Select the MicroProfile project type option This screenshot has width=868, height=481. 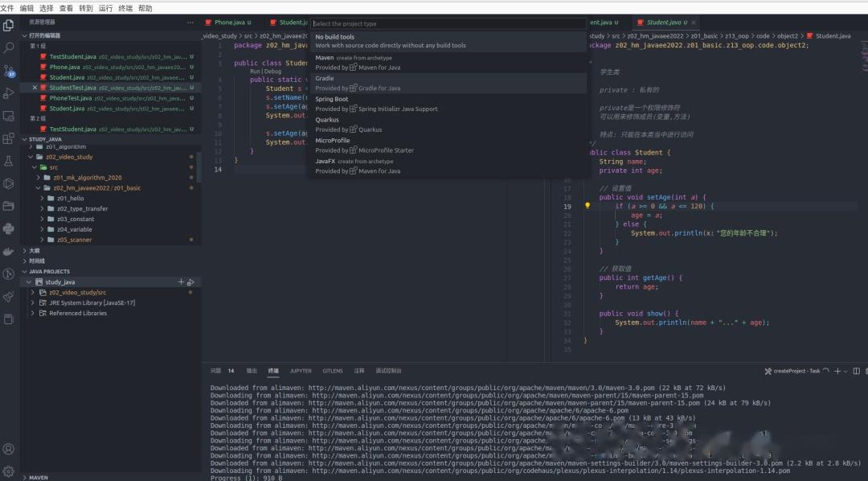[x=448, y=146]
